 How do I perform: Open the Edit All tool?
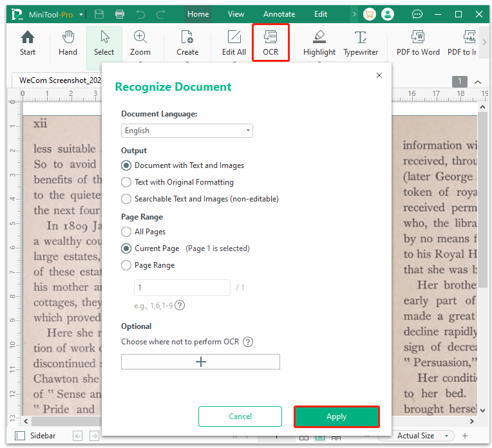(234, 43)
